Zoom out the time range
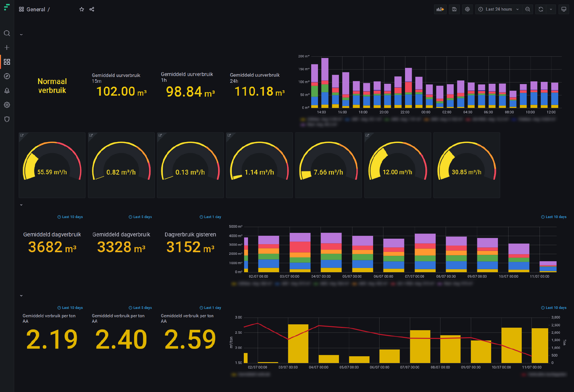The image size is (574, 392). pos(528,9)
